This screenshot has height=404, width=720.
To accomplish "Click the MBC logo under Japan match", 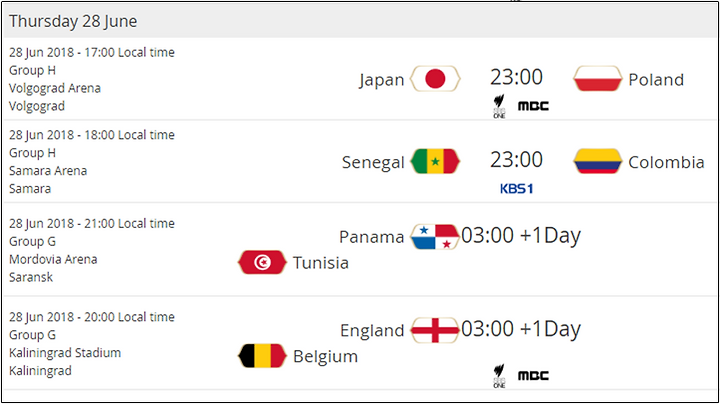I will tap(533, 106).
